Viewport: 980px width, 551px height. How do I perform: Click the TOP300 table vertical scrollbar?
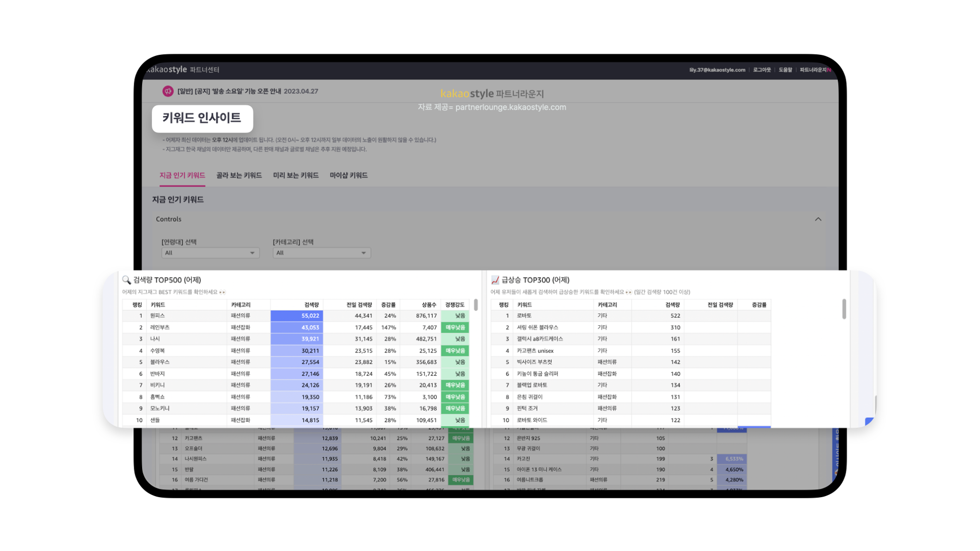coord(844,309)
